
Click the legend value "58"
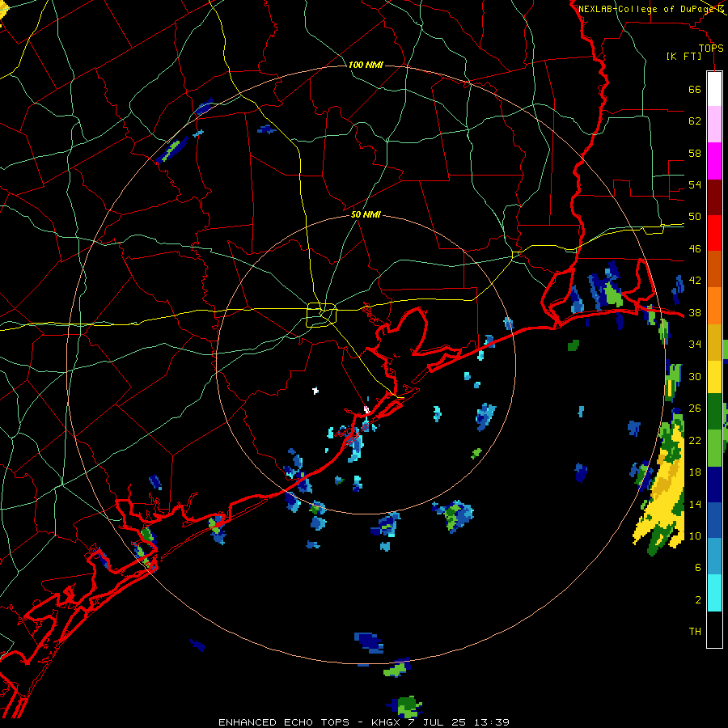695,153
